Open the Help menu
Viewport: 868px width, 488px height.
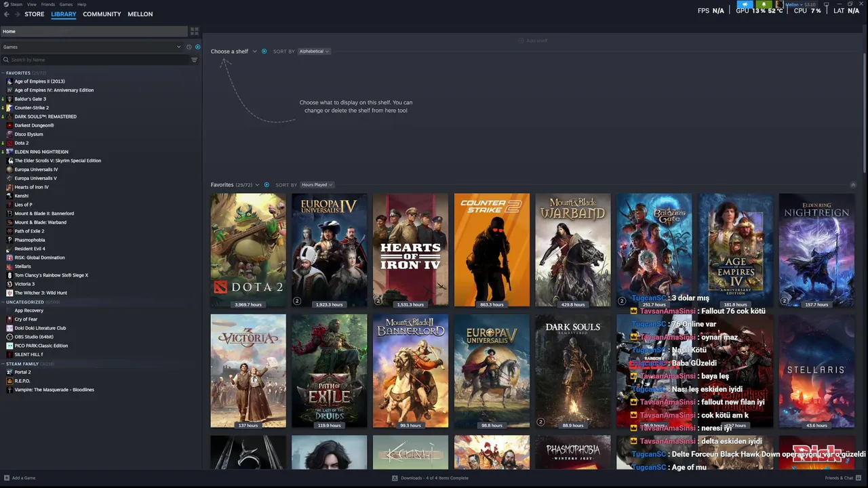point(82,4)
